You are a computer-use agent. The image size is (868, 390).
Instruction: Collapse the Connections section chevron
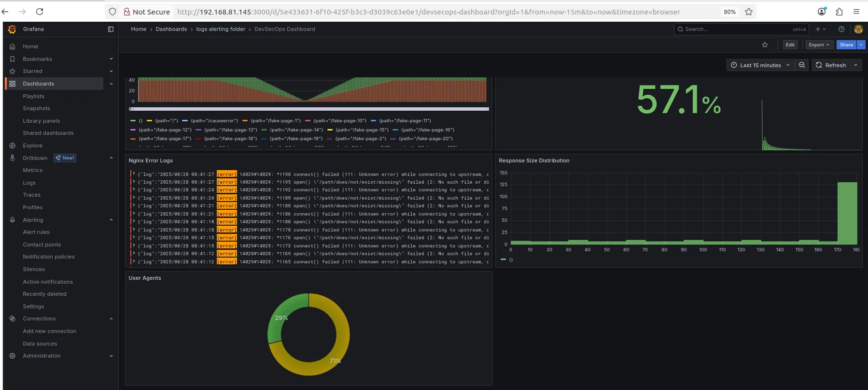tap(111, 318)
